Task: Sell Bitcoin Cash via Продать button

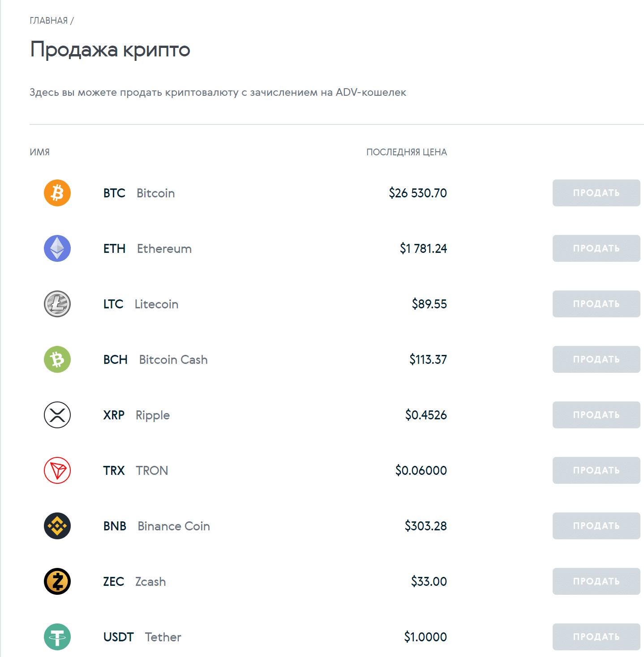Action: pos(596,359)
